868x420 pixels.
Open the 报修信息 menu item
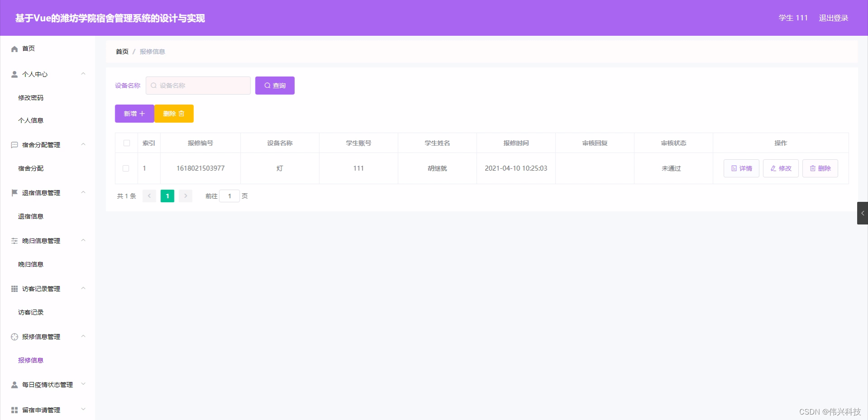(x=30, y=360)
